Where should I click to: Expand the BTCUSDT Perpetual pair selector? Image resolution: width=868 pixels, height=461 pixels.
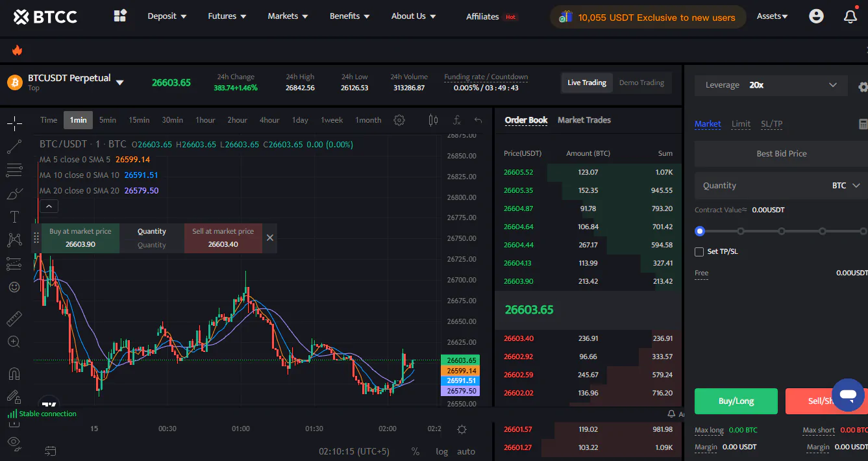point(119,82)
